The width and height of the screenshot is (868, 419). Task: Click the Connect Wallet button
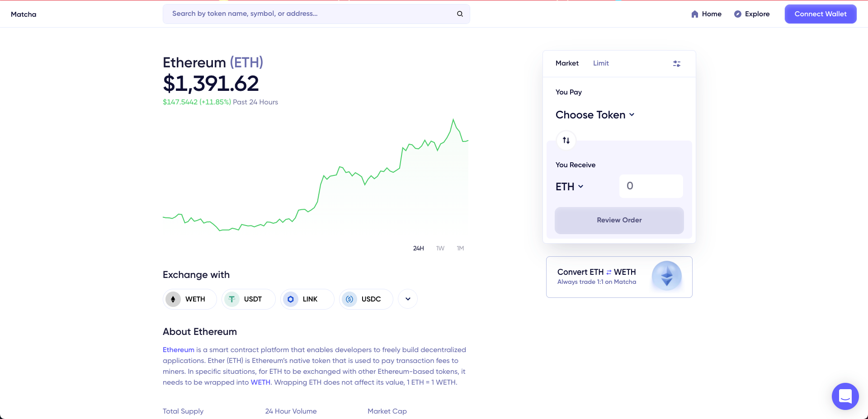(820, 14)
